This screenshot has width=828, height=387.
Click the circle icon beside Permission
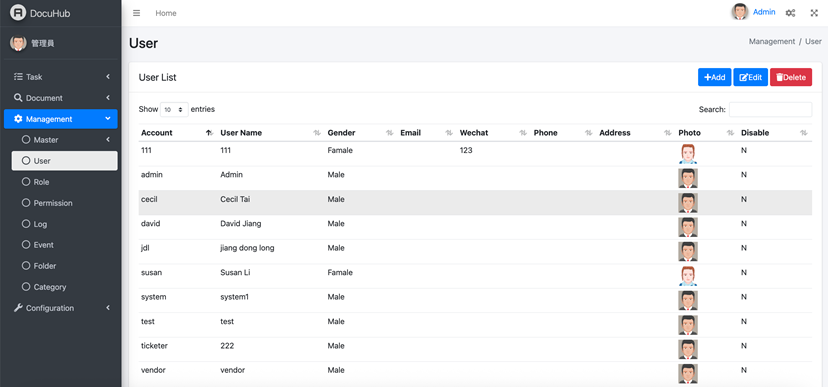[x=26, y=203]
